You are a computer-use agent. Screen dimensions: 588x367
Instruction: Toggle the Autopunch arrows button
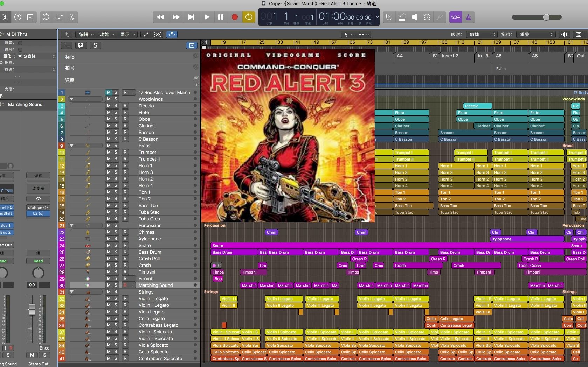pos(402,17)
